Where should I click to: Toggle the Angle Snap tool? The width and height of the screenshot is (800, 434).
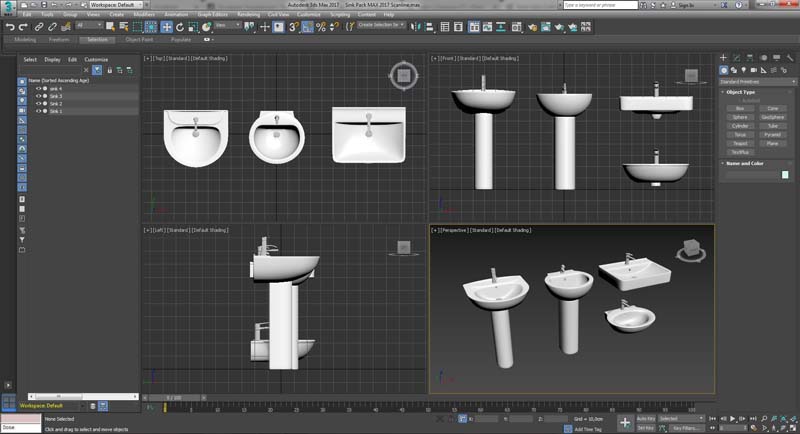pos(306,26)
